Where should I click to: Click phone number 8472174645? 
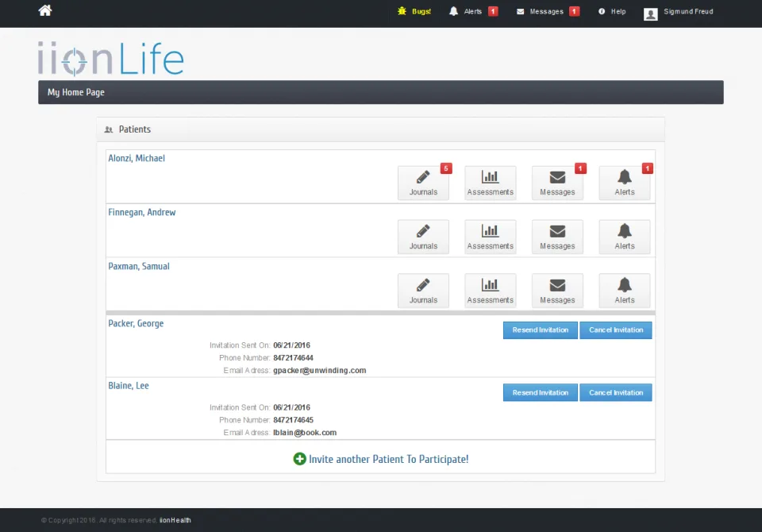[293, 420]
